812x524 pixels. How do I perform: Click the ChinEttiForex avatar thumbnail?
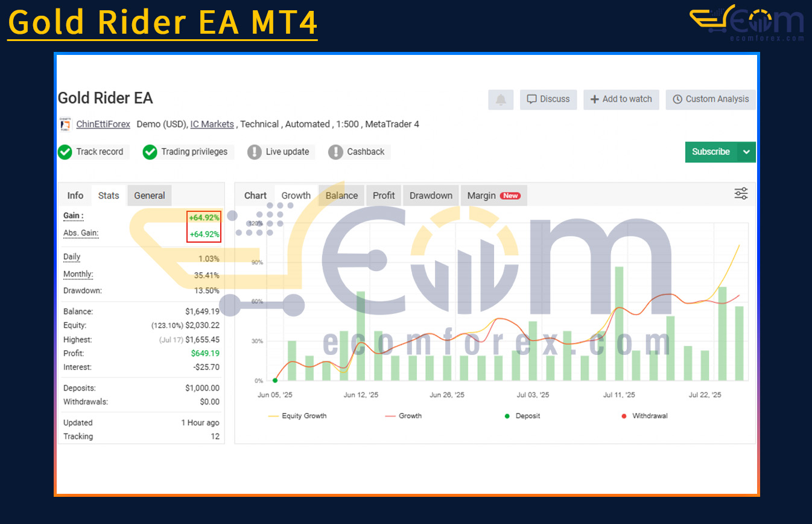[x=65, y=124]
